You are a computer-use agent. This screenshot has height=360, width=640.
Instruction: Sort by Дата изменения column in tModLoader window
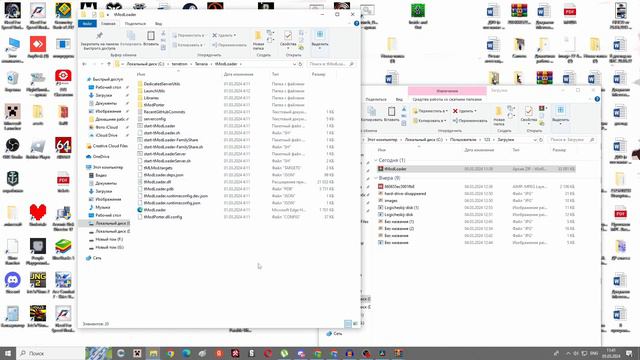[238, 75]
